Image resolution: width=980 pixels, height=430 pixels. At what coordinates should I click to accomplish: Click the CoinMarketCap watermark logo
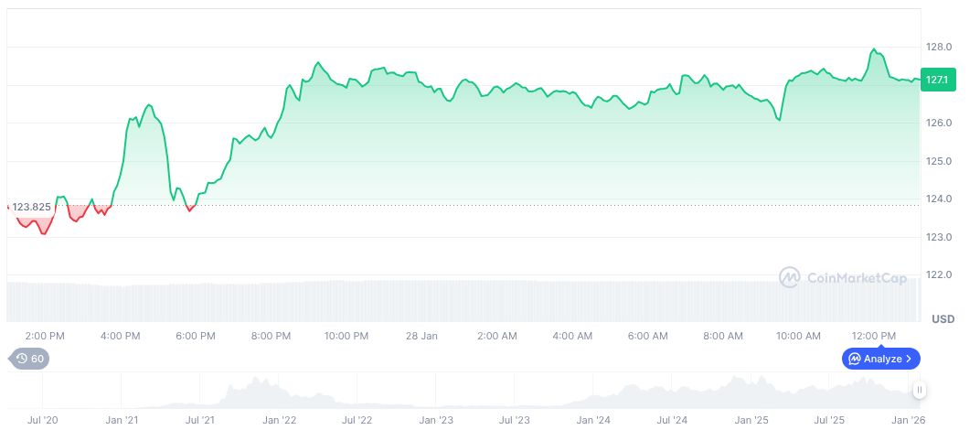(790, 277)
